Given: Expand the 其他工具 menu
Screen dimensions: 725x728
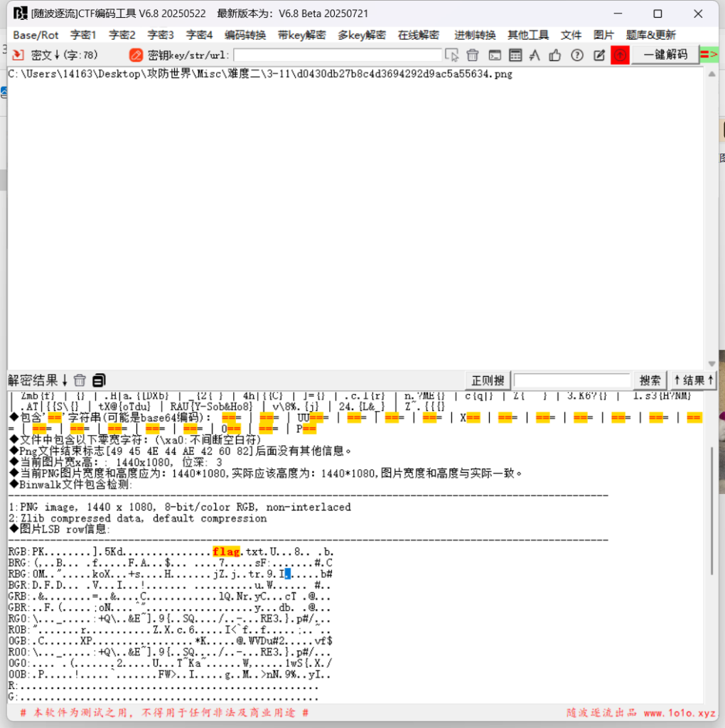Looking at the screenshot, I should pyautogui.click(x=527, y=35).
